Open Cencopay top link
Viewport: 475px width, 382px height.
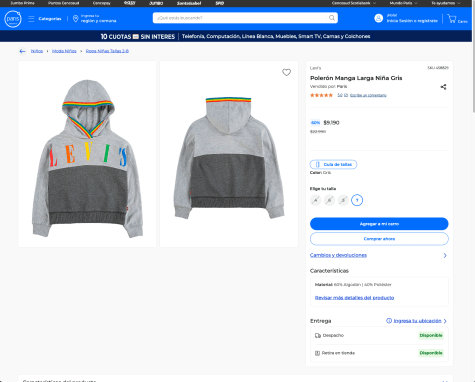click(101, 3)
